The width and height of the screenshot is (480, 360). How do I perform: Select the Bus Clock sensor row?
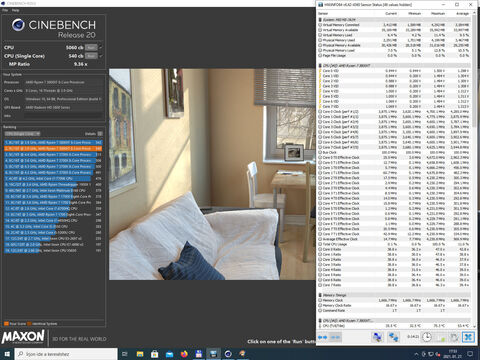(x=395, y=152)
